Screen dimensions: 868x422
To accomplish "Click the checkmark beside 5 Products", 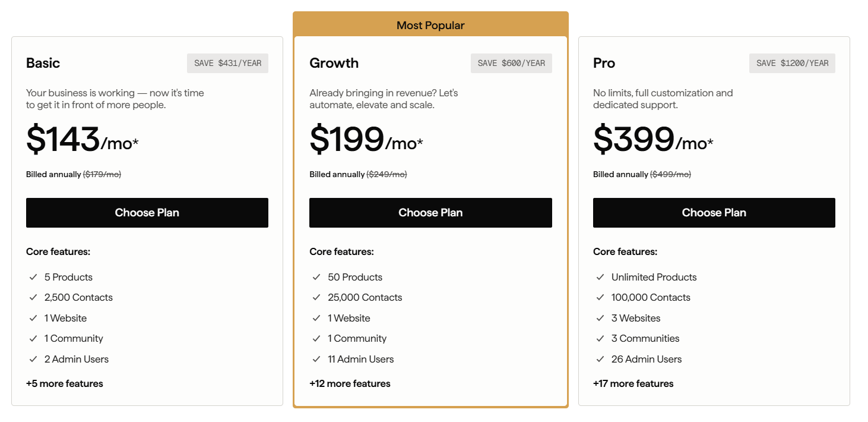I will [x=34, y=277].
